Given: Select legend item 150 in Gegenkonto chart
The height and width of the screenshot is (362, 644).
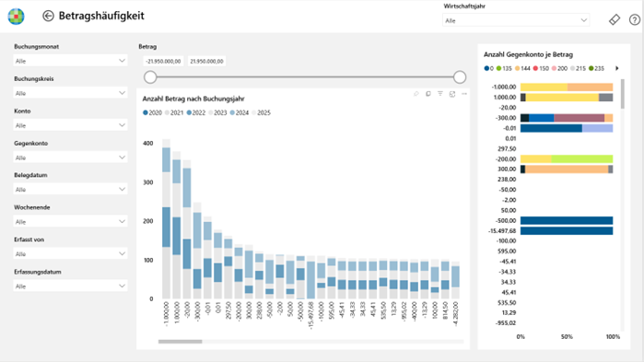Looking at the screenshot, I should (x=541, y=68).
